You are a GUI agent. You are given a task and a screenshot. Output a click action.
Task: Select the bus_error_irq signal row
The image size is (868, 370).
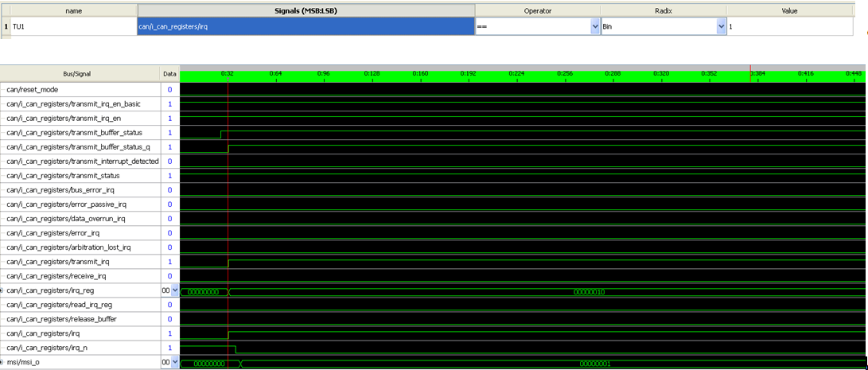[60, 190]
